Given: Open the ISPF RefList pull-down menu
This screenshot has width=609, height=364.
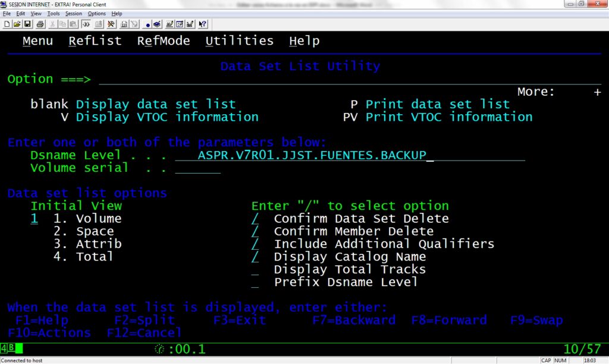Looking at the screenshot, I should coord(95,41).
